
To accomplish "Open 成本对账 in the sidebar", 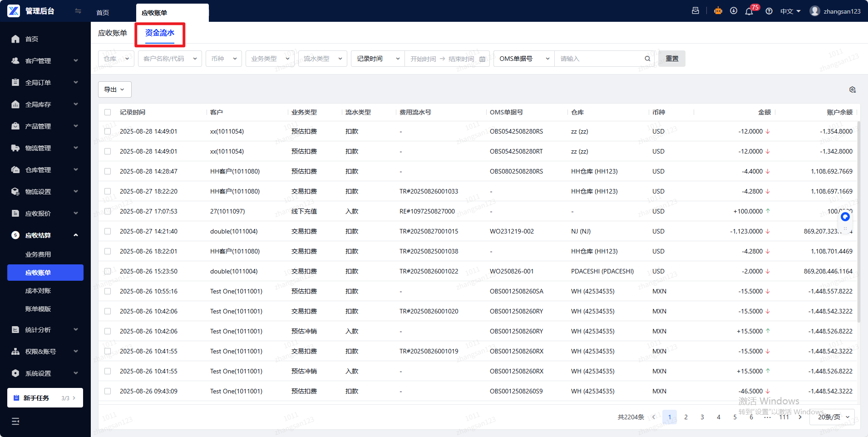I will point(38,291).
